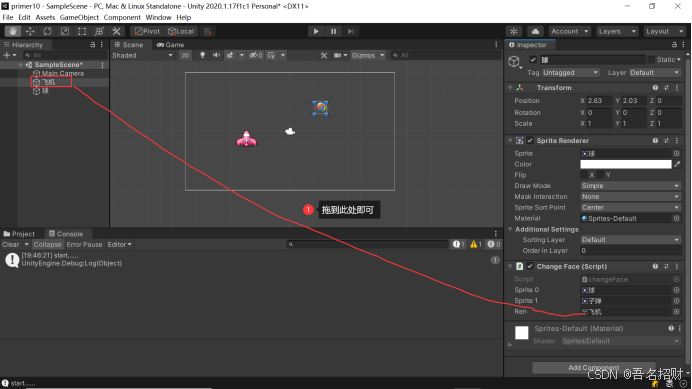The width and height of the screenshot is (692, 389).
Task: Collapse Additional Settings section
Action: coord(511,229)
